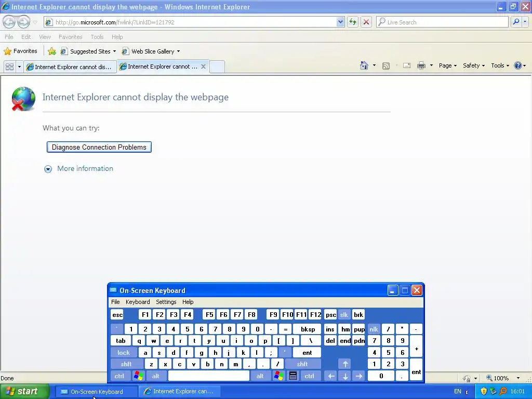Screen dimensions: 532x399
Task: Click the up arrow key on keyboard
Action: point(345,364)
